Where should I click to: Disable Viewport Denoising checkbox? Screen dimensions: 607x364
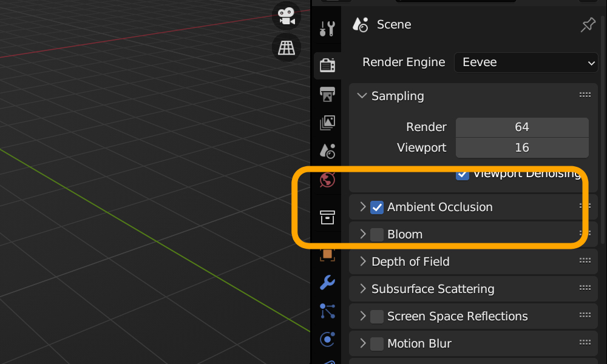pyautogui.click(x=462, y=174)
